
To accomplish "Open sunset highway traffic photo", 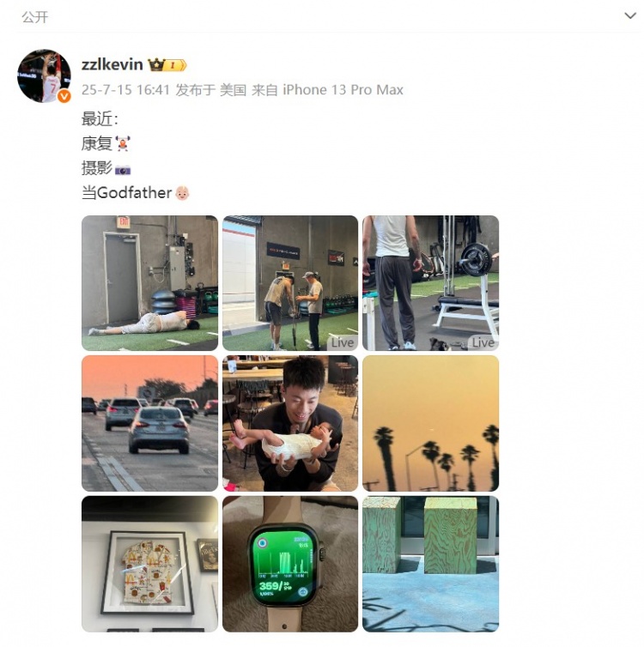I will [150, 423].
